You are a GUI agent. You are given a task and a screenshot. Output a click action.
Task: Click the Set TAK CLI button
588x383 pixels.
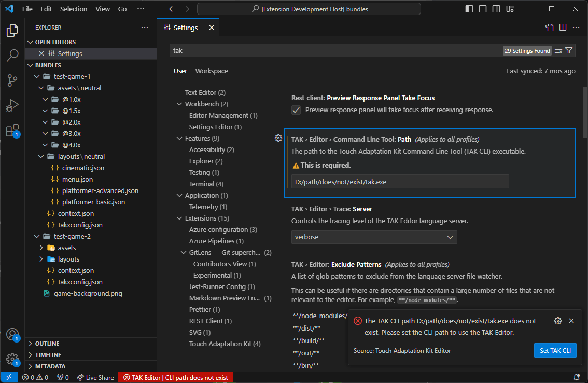point(555,351)
